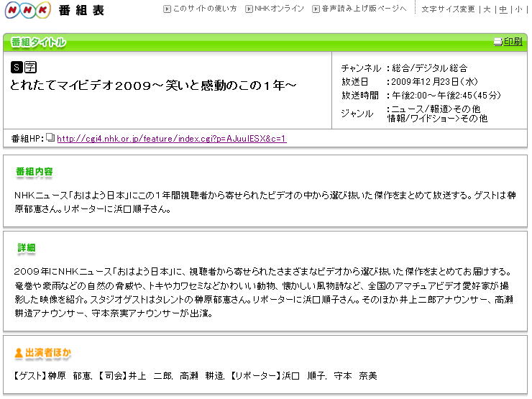Click guest name 榊原 郁恵
Image resolution: width=532 pixels, height=399 pixels.
[70, 375]
